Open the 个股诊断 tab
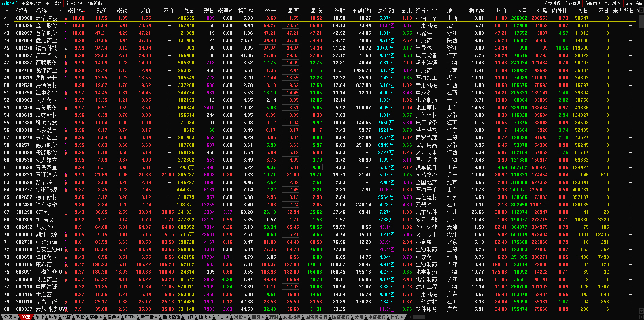 94,3
